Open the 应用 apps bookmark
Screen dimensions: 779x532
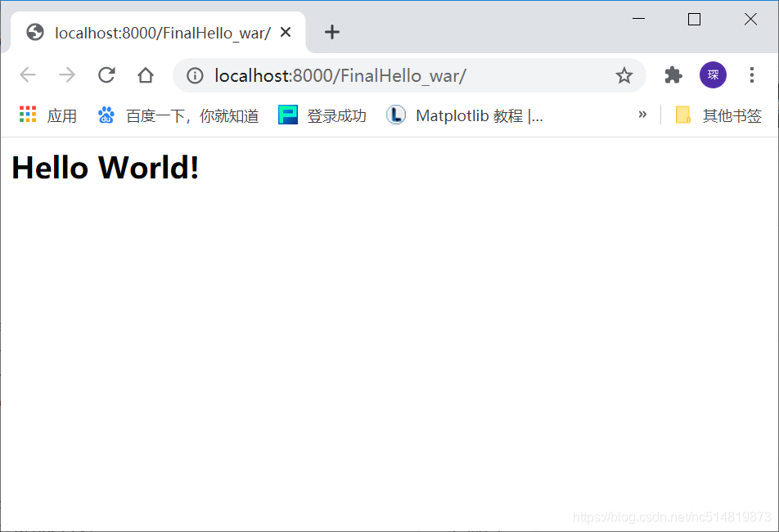48,115
